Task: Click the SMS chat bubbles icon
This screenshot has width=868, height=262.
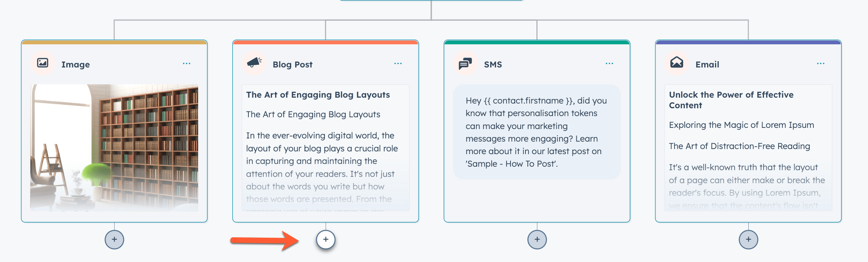Action: pos(465,63)
